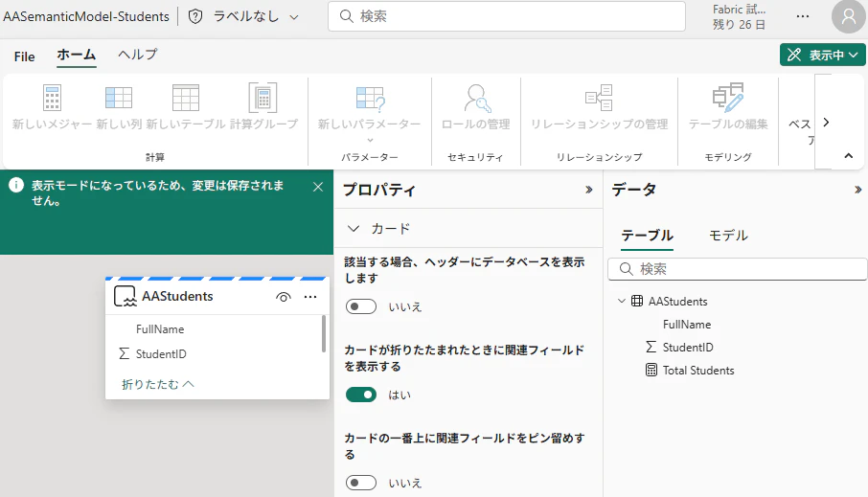
Task: Toggle 'show database in header' switch
Action: click(361, 306)
